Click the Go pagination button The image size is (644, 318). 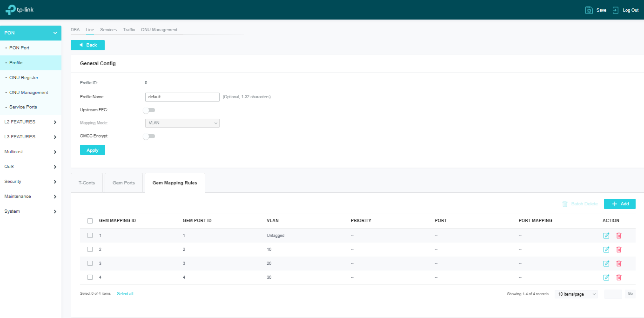(x=630, y=294)
